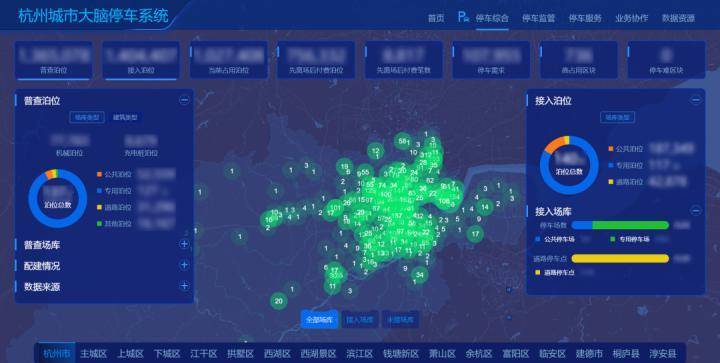The height and width of the screenshot is (363, 720).
Task: Click the 接入泊位 summary card at top
Action: (141, 60)
